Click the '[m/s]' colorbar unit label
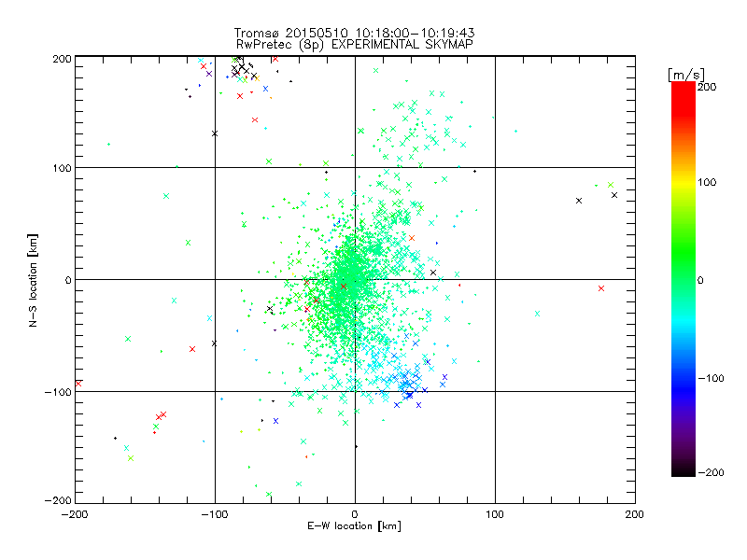 [686, 75]
